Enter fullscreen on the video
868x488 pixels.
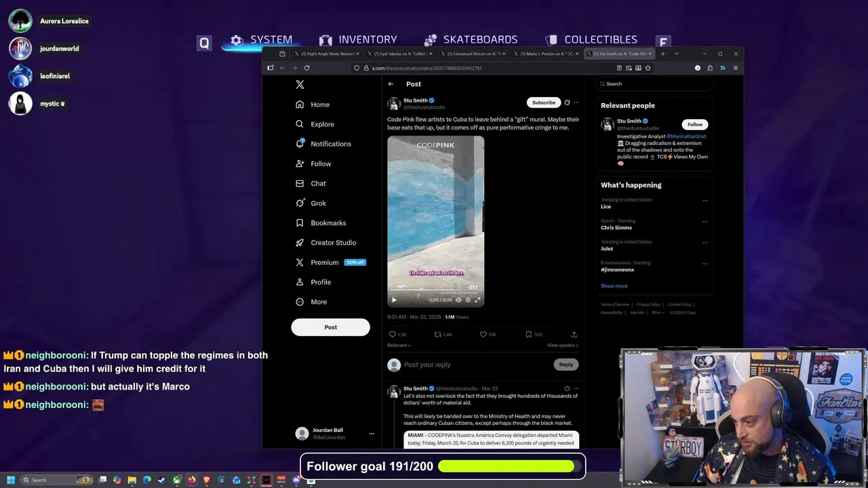[477, 300]
